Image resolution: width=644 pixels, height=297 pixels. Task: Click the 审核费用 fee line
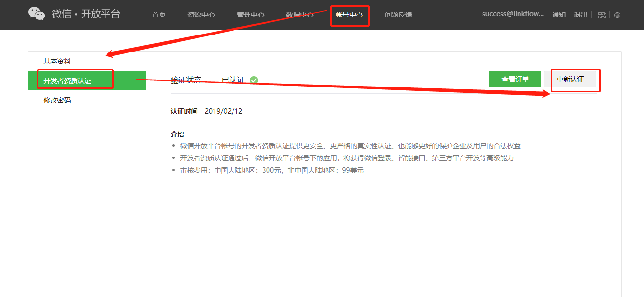[x=272, y=170]
